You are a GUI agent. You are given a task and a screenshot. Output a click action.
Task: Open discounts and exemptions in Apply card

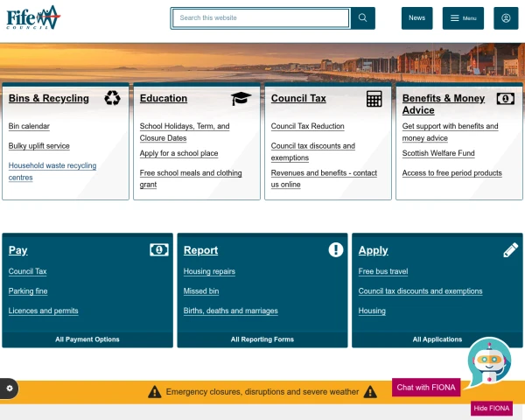point(421,291)
